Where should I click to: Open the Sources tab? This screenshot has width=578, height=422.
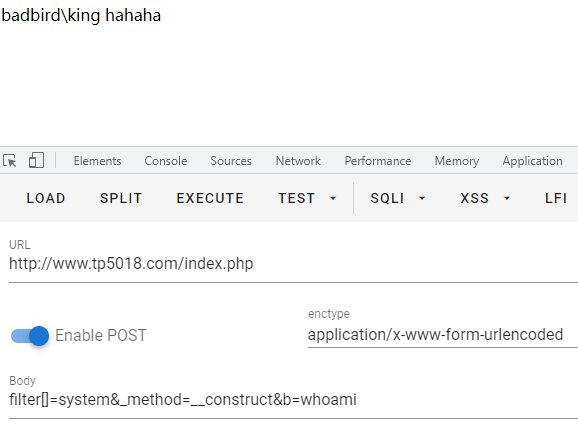pos(231,161)
